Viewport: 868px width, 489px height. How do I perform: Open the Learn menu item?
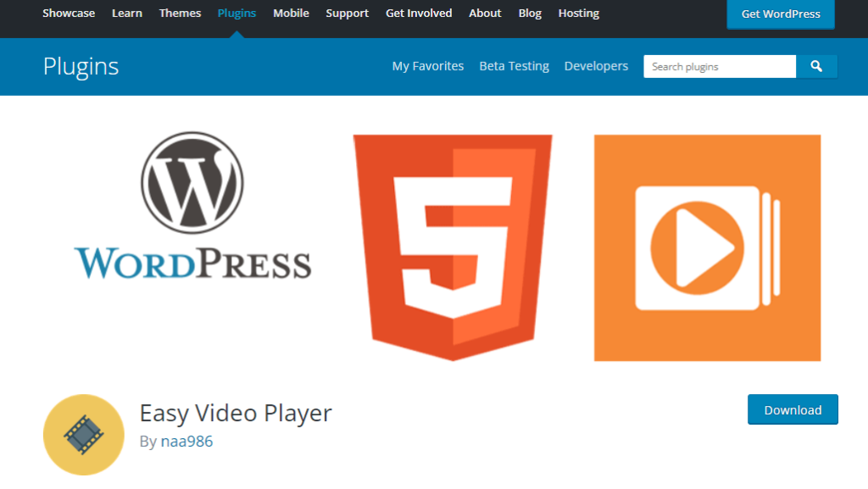127,14
